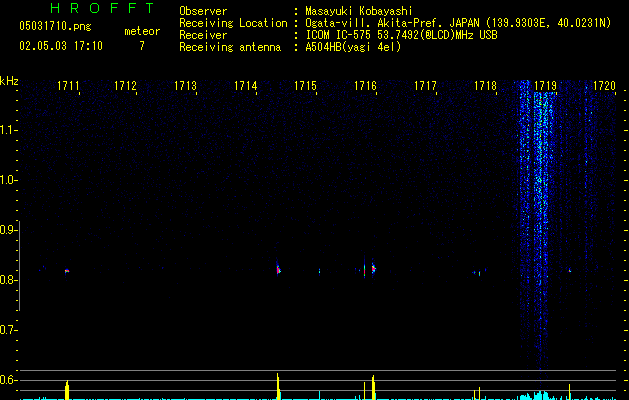
Task: Click the 1.0 kHz axis label
Action: 8,180
